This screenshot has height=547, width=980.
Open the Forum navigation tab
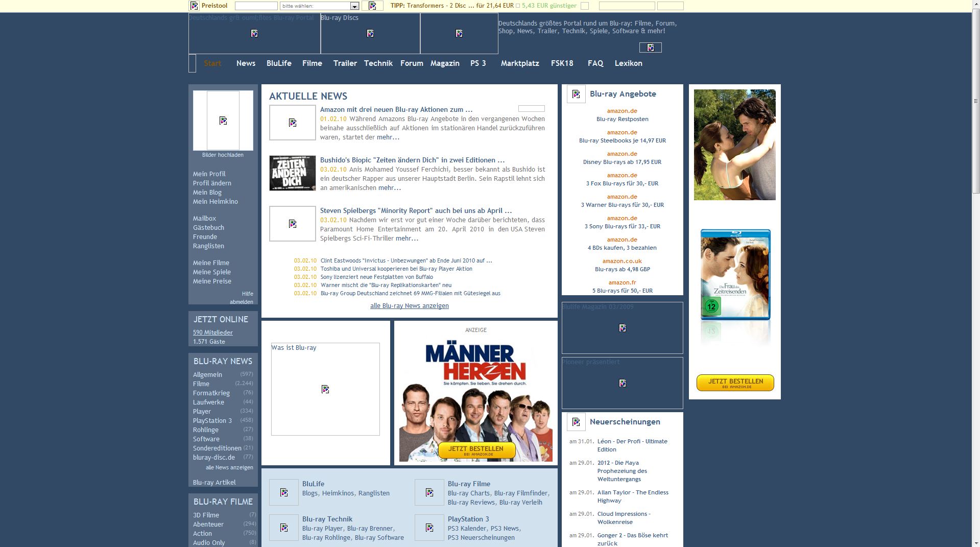412,63
